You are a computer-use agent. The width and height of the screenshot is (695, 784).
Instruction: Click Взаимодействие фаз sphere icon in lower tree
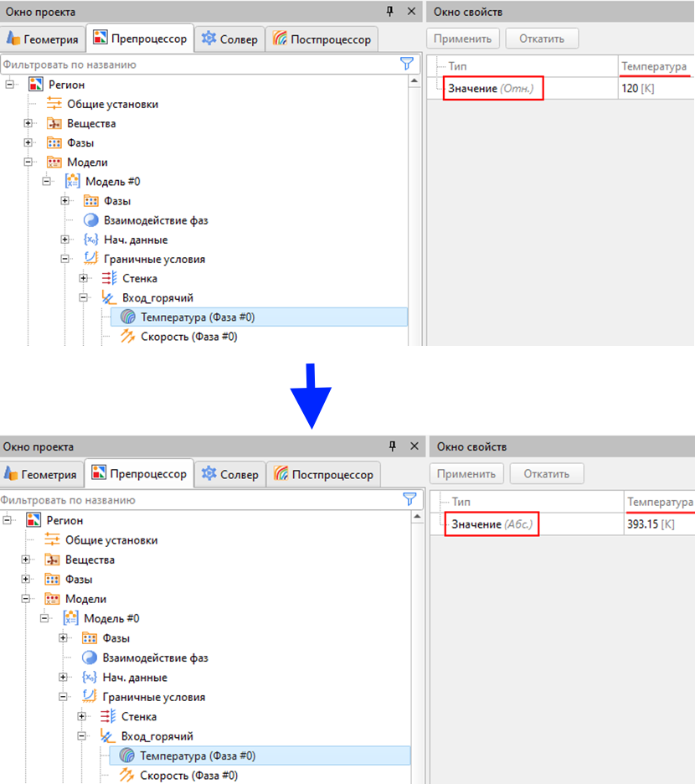tap(90, 658)
